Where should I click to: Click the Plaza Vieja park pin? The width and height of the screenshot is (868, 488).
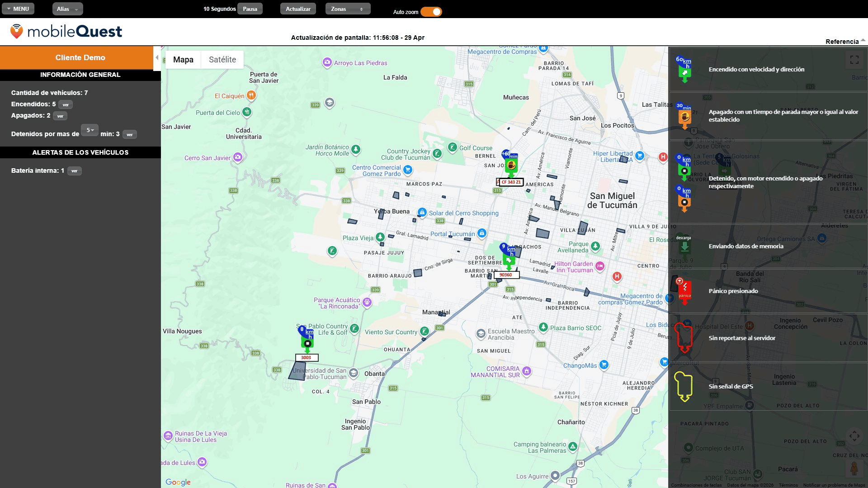(380, 237)
